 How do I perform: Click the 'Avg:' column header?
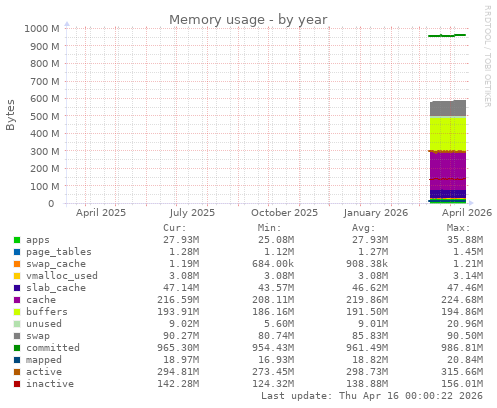point(364,228)
